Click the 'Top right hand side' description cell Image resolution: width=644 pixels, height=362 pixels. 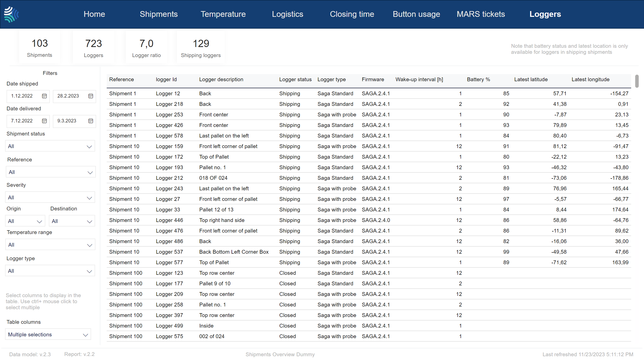point(222,220)
